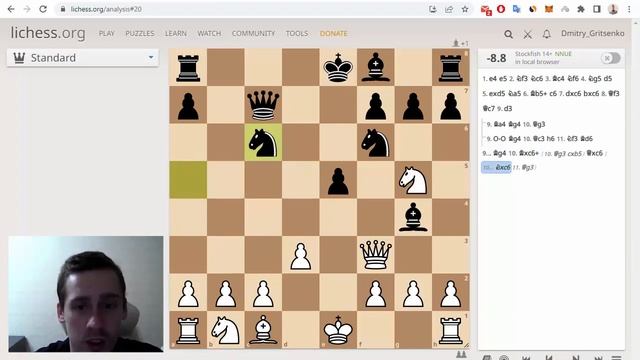Go back in browser history
Image resolution: width=640 pixels, height=360 pixels.
tap(11, 9)
